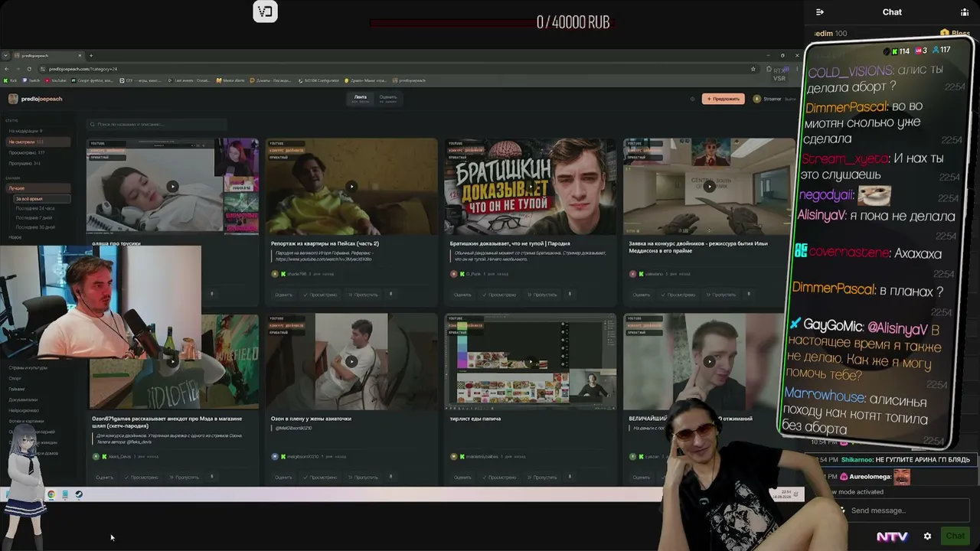The height and width of the screenshot is (551, 980).
Task: Mark Репортаж из квартиры card as Просмотрено
Action: point(321,295)
